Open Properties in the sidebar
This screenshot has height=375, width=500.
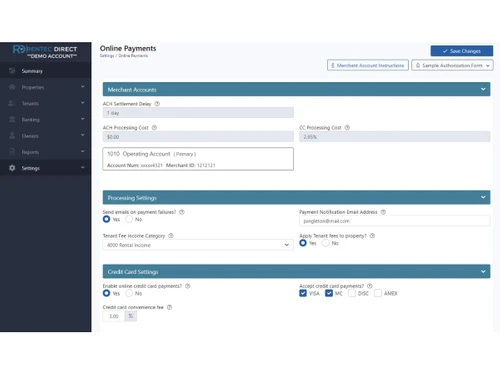pyautogui.click(x=46, y=87)
